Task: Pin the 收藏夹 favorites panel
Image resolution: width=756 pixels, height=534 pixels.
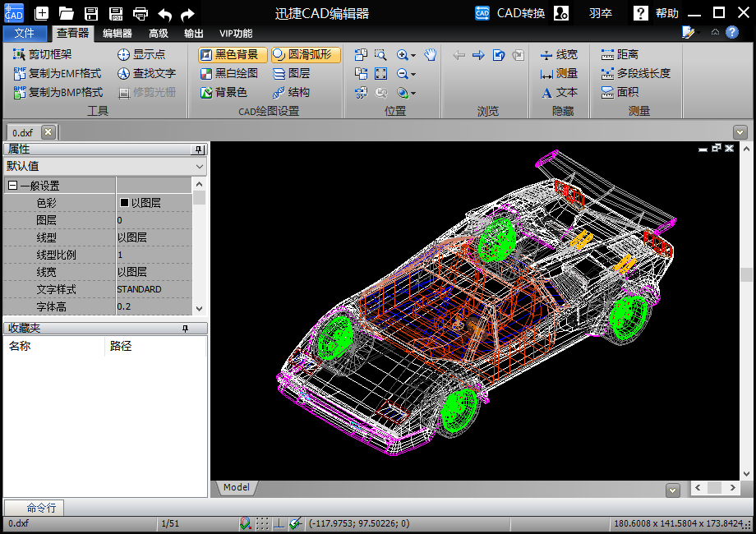Action: [x=185, y=329]
